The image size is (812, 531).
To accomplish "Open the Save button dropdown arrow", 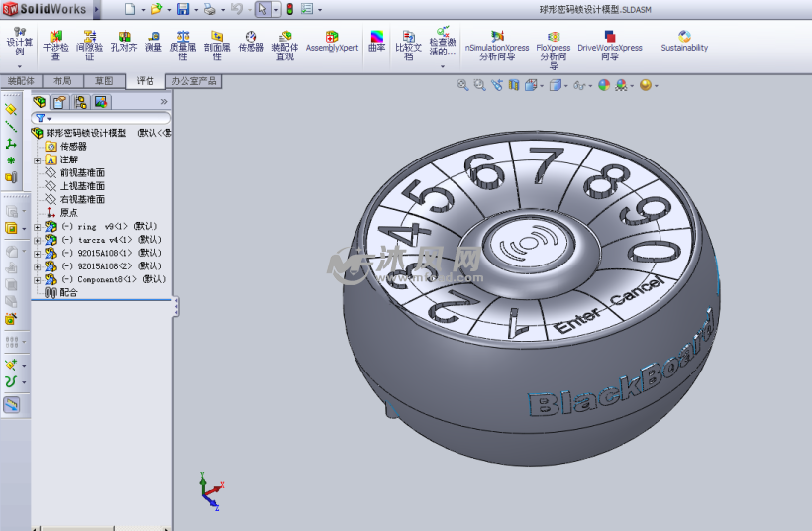I will [x=196, y=9].
